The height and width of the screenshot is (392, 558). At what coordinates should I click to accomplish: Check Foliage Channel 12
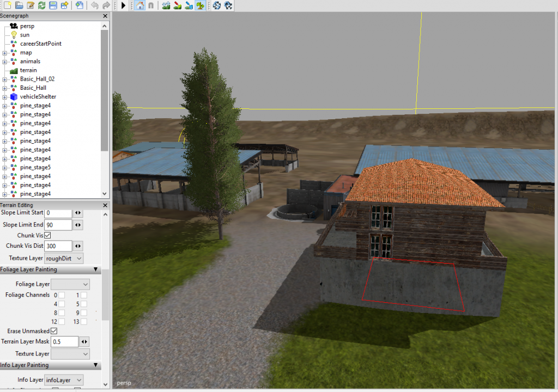click(62, 322)
